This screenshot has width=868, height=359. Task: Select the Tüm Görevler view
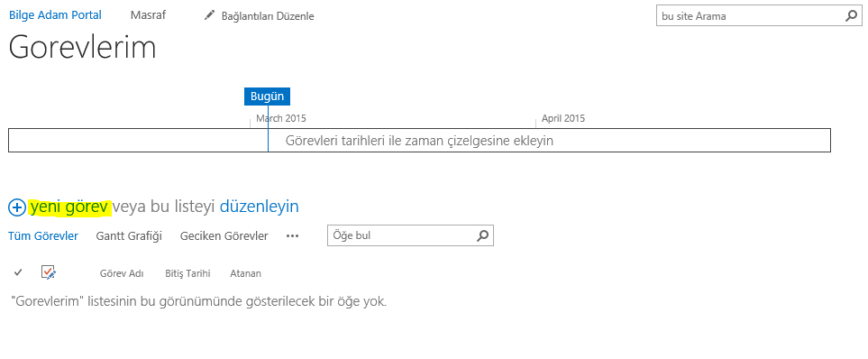43,236
